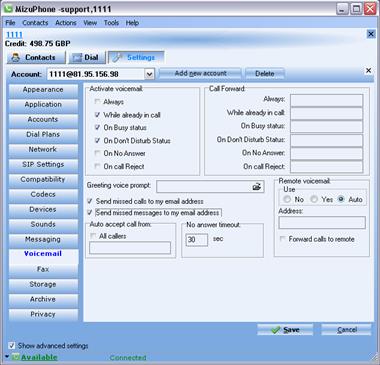Screen dimensions: 380x365
Task: Open Storage settings section
Action: coord(43,285)
